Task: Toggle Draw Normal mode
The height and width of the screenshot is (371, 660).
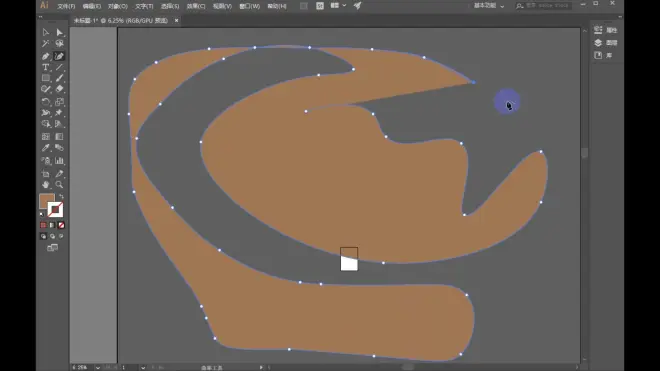Action: coord(43,236)
